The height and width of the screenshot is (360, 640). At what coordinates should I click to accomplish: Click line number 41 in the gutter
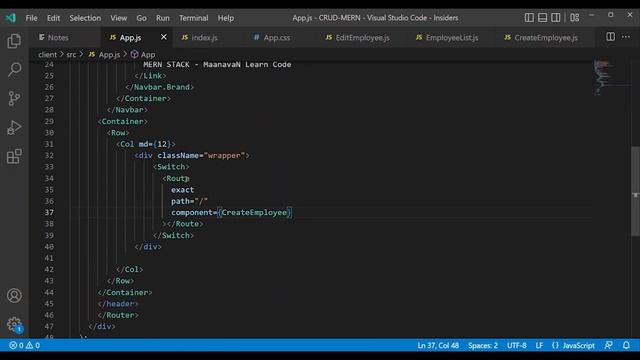[x=49, y=258]
